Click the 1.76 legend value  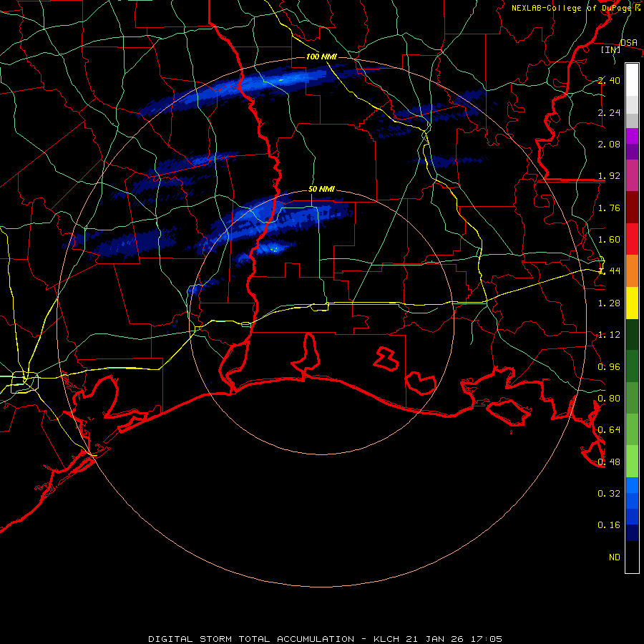coord(609,208)
